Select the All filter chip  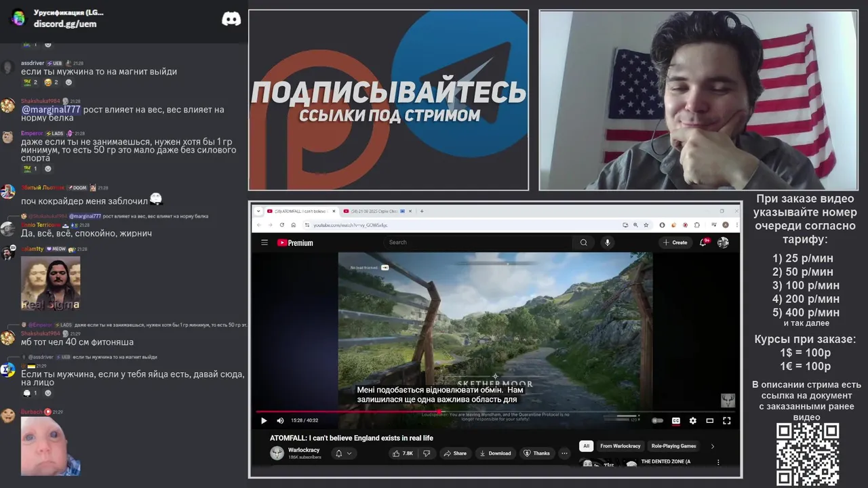click(x=586, y=446)
